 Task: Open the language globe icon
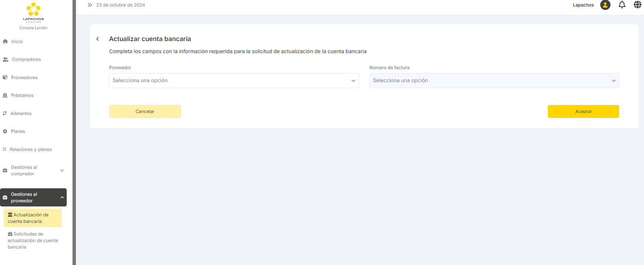click(637, 5)
